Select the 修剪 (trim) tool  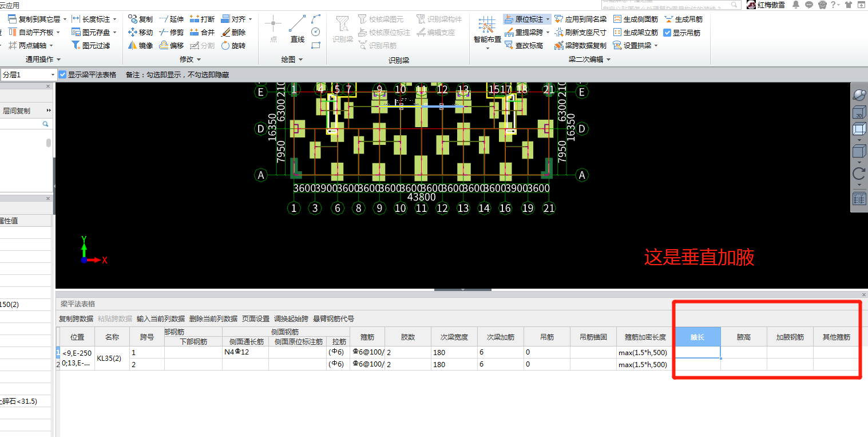(171, 32)
